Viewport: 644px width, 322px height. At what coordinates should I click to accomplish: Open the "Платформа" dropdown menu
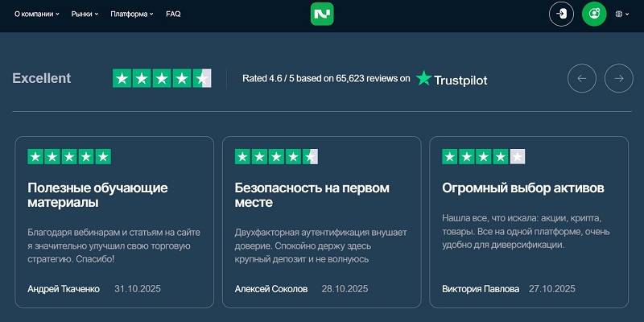click(x=131, y=14)
